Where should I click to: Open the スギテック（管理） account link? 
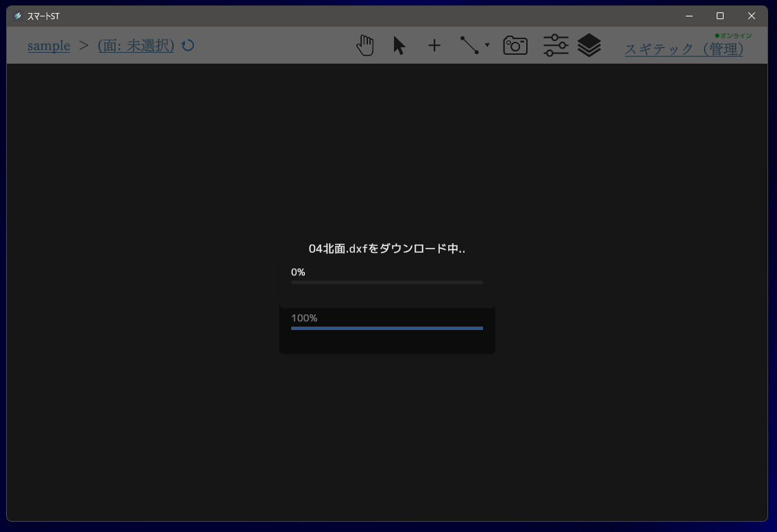[684, 49]
